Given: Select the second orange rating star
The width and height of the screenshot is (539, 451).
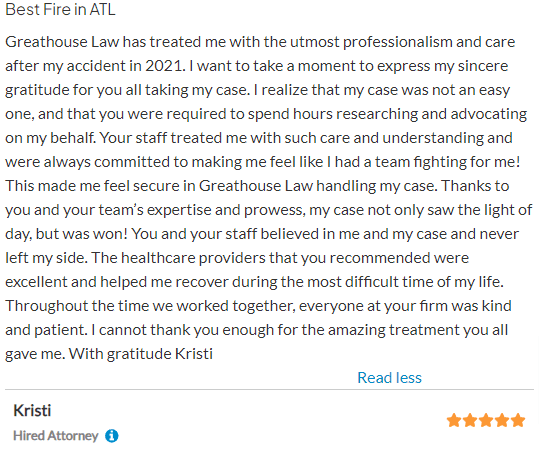Looking at the screenshot, I should pyautogui.click(x=470, y=420).
